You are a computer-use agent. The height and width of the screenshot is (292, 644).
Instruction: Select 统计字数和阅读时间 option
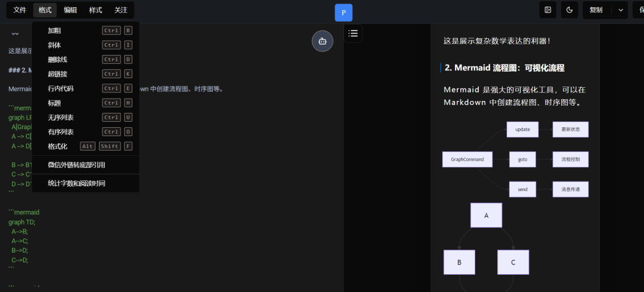point(86,183)
